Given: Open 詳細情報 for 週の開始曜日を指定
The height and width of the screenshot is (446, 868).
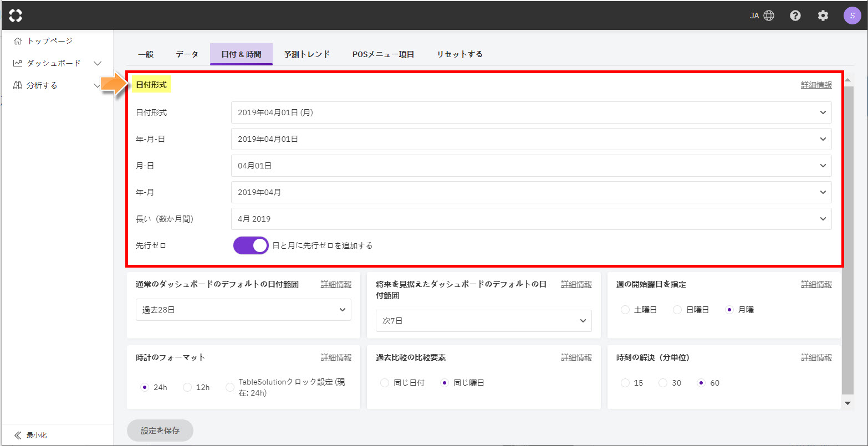Looking at the screenshot, I should pyautogui.click(x=816, y=284).
